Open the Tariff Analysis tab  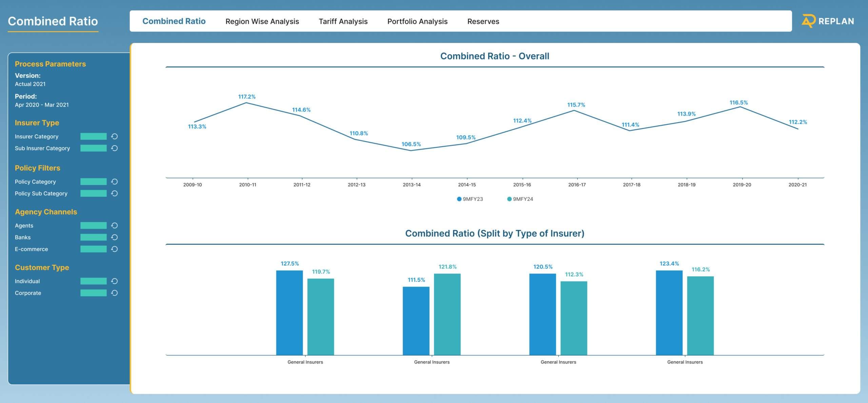[x=343, y=21]
